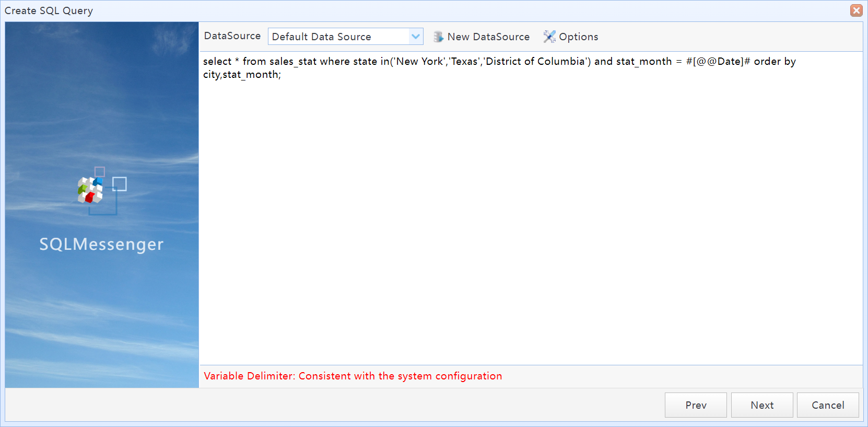
Task: Click the DataSource label text
Action: (x=232, y=36)
